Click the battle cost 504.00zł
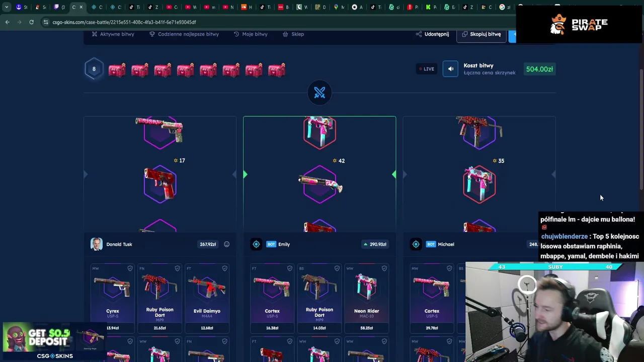 tap(539, 69)
